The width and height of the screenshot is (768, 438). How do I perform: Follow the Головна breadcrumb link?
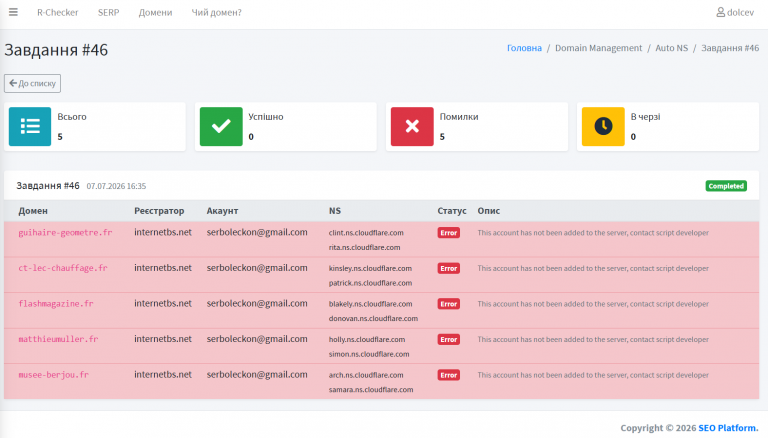(x=524, y=48)
